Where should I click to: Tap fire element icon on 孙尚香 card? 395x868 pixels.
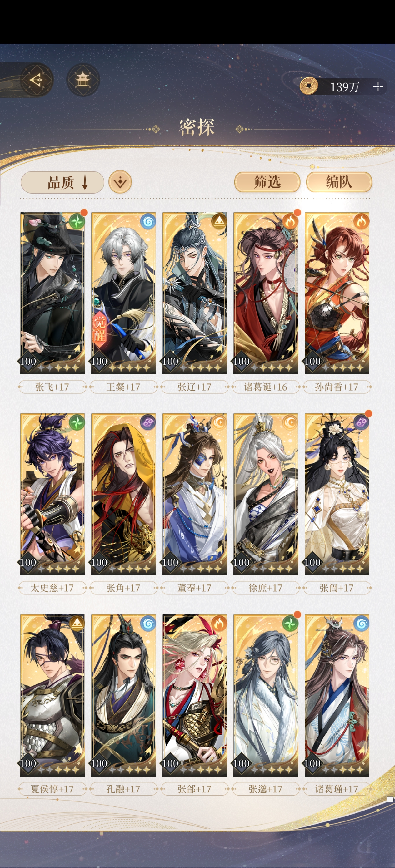(x=361, y=221)
